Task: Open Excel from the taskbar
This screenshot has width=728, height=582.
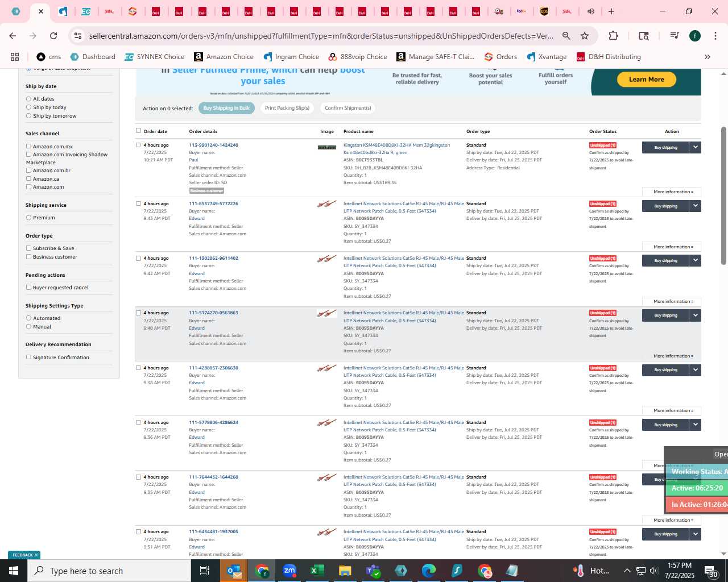Action: [317, 571]
